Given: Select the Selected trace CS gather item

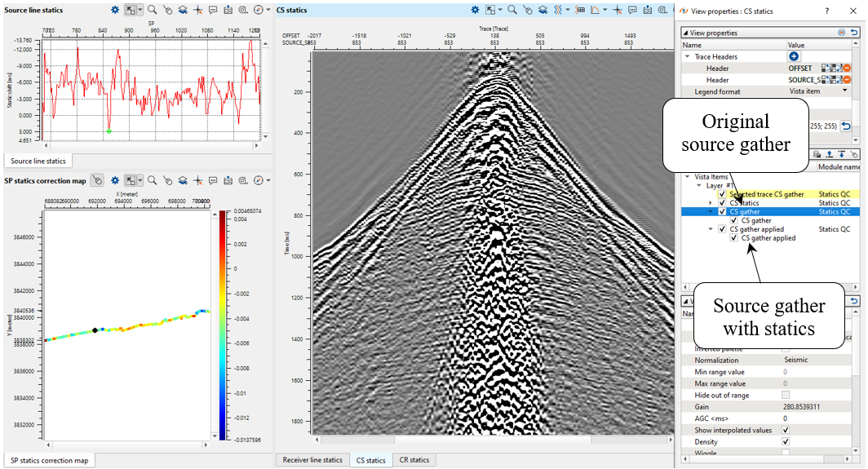Looking at the screenshot, I should pos(766,194).
